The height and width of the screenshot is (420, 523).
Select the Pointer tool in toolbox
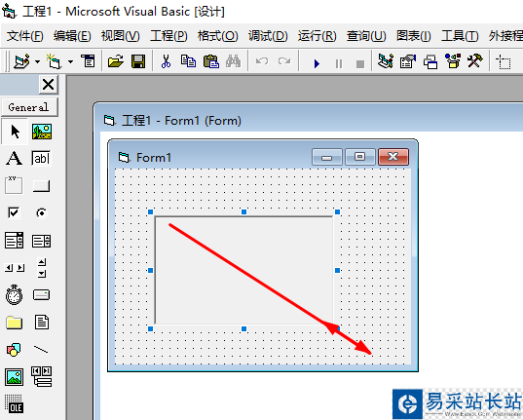tap(15, 132)
